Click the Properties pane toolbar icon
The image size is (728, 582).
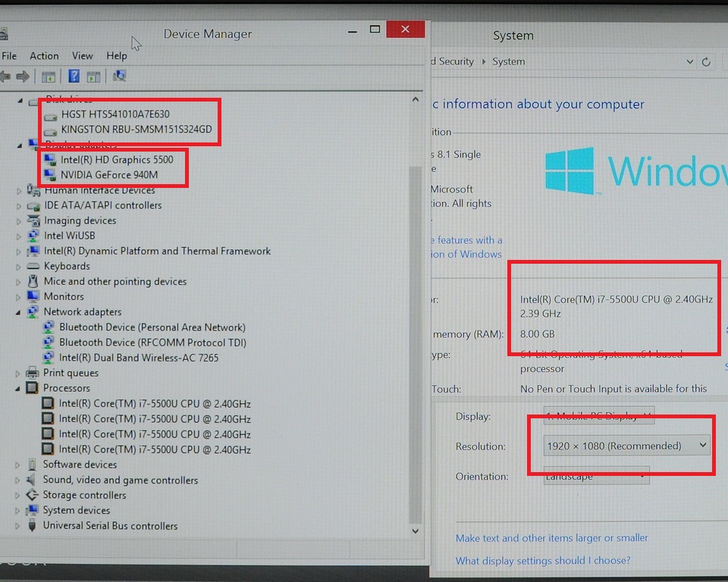tap(93, 77)
